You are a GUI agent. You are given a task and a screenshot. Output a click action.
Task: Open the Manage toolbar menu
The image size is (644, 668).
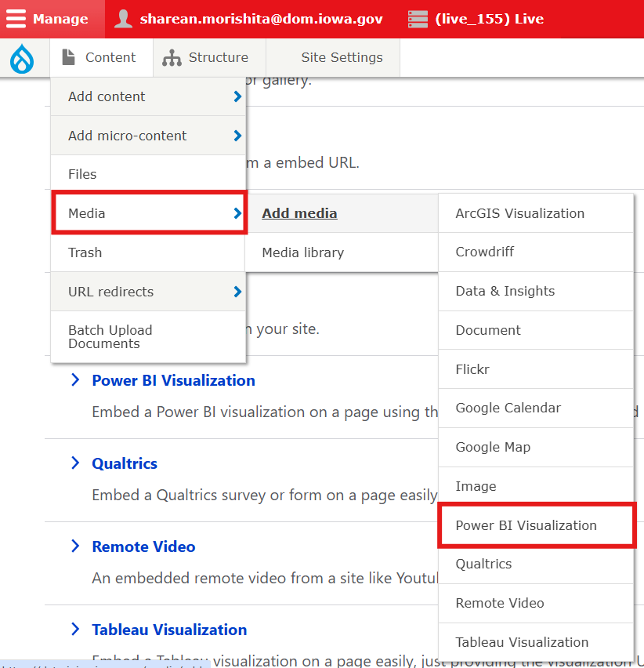(x=52, y=19)
